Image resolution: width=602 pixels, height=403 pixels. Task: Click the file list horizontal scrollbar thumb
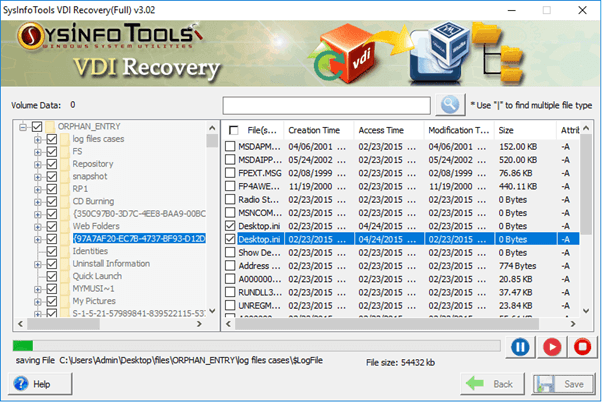click(387, 324)
